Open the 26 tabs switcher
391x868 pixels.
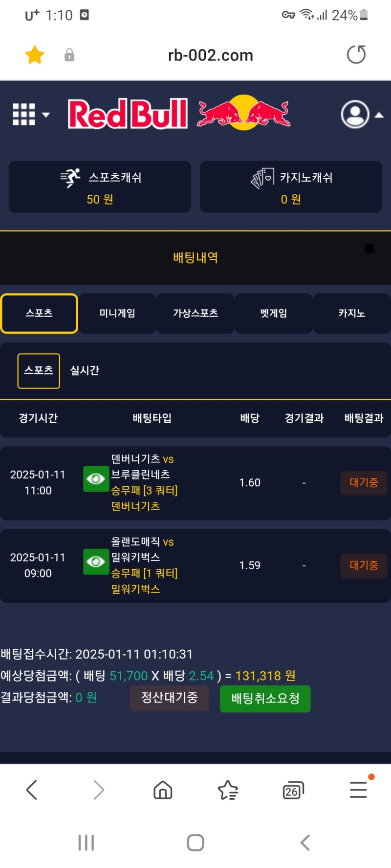(x=293, y=790)
